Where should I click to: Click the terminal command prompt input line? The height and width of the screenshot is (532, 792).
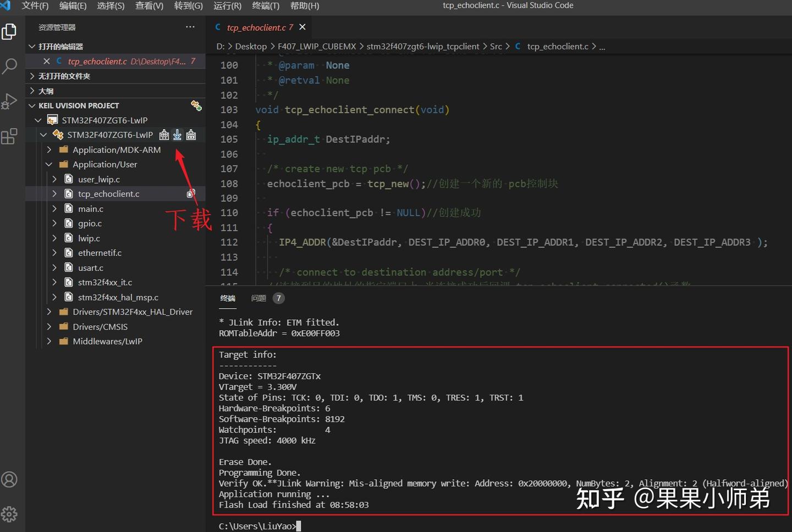point(297,525)
